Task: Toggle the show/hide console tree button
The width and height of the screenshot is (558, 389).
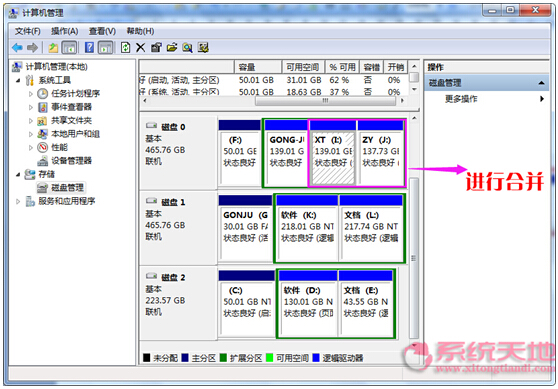Action: (69, 47)
